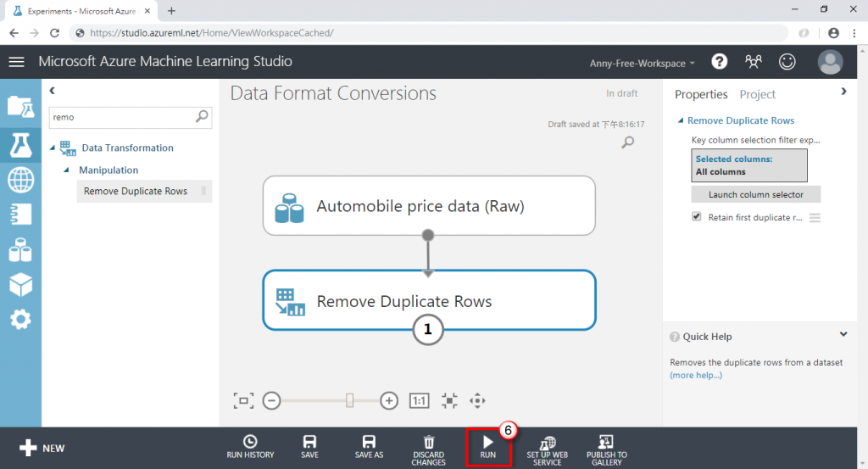The width and height of the screenshot is (868, 469).
Task: Open the user account avatar
Action: click(831, 61)
